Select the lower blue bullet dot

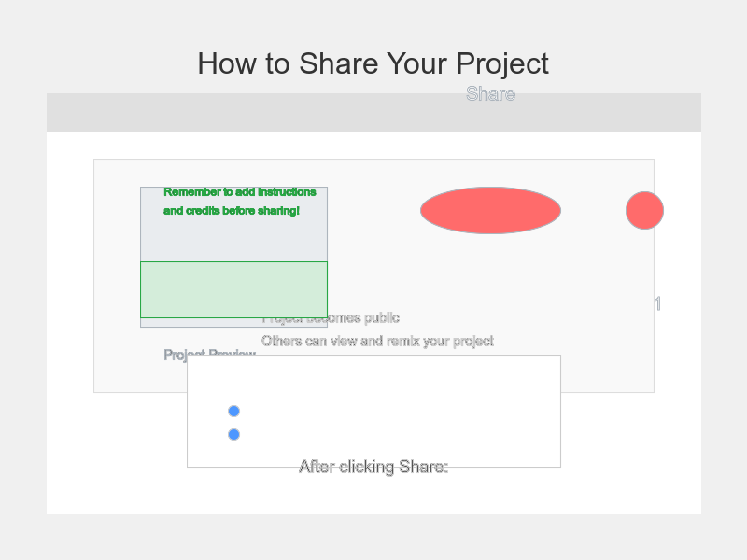[233, 434]
